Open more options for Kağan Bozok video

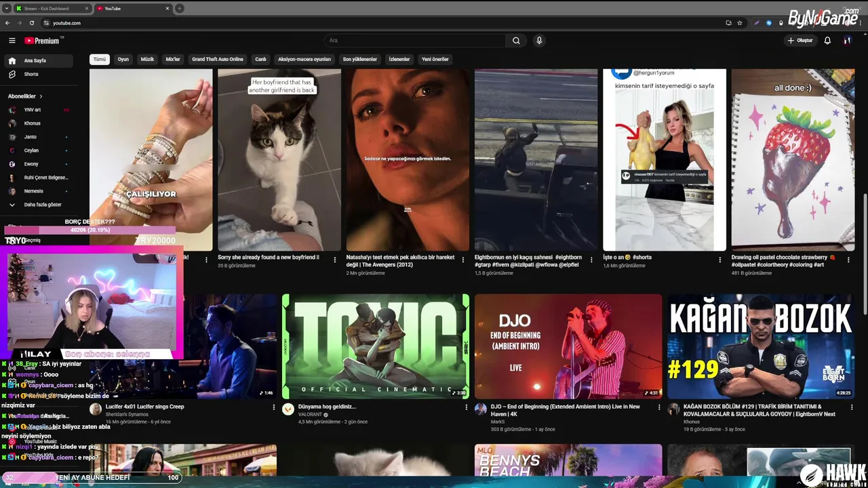[852, 407]
